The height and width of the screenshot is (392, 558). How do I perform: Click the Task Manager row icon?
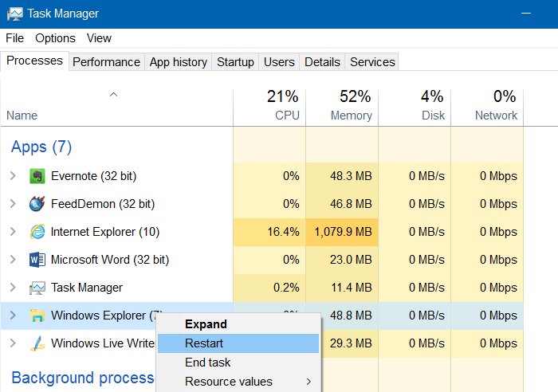tap(37, 288)
